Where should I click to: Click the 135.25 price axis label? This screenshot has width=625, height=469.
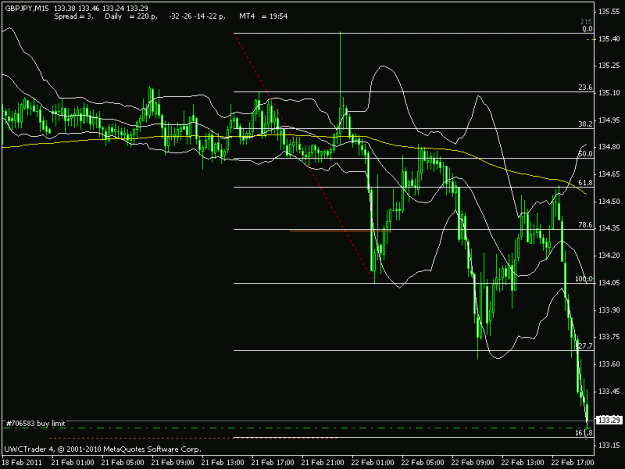[x=609, y=66]
